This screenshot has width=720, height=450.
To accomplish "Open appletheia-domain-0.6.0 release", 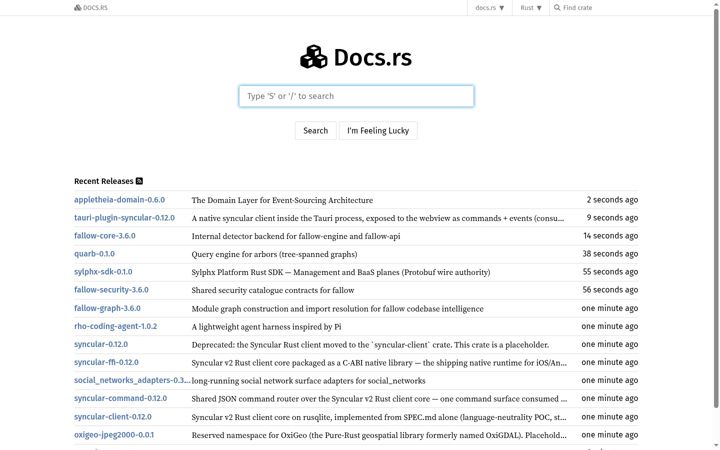I will [x=119, y=200].
